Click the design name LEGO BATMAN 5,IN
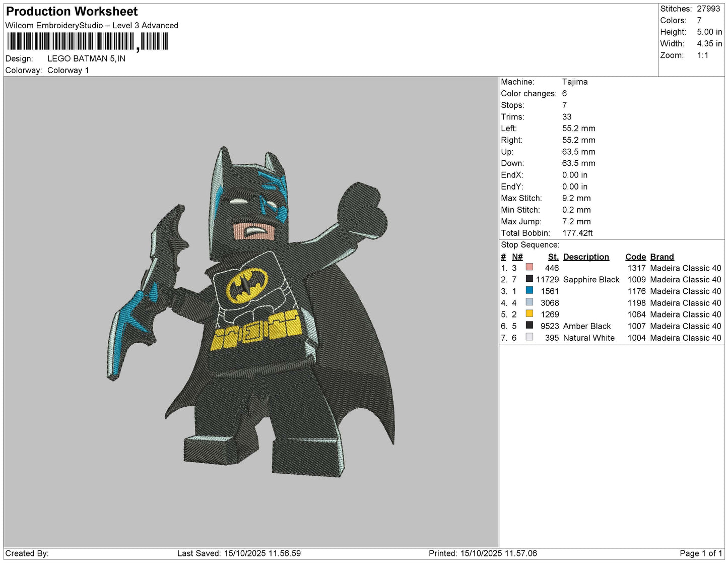Viewport: 728px width, 563px height. pos(86,58)
